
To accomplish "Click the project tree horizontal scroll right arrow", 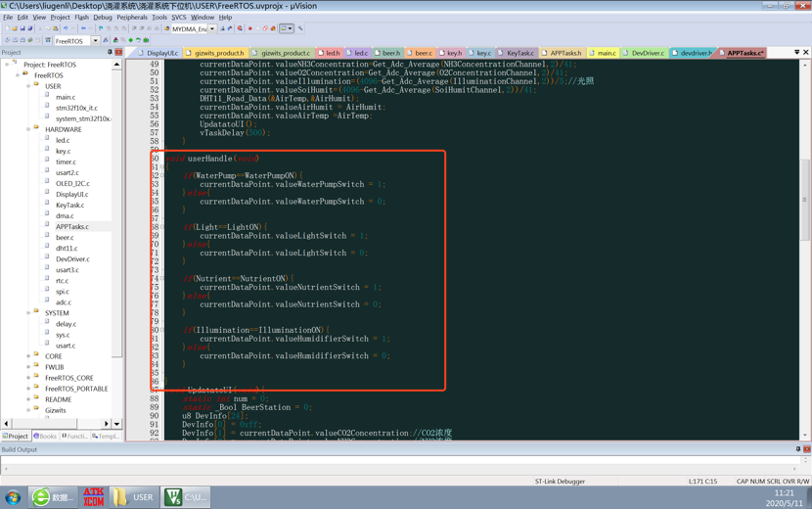I will (107, 424).
